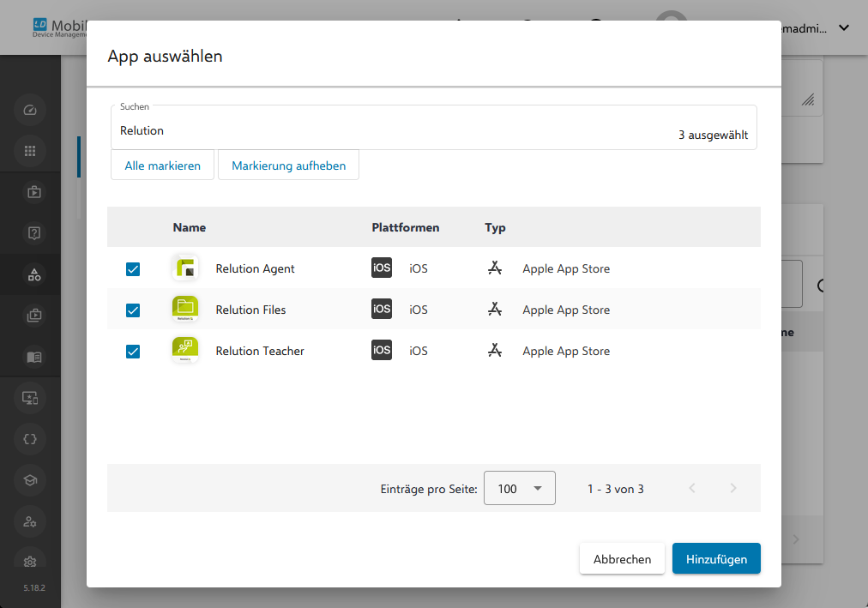The image size is (868, 608).
Task: Click the 3 ausgewählt counter text
Action: click(713, 135)
